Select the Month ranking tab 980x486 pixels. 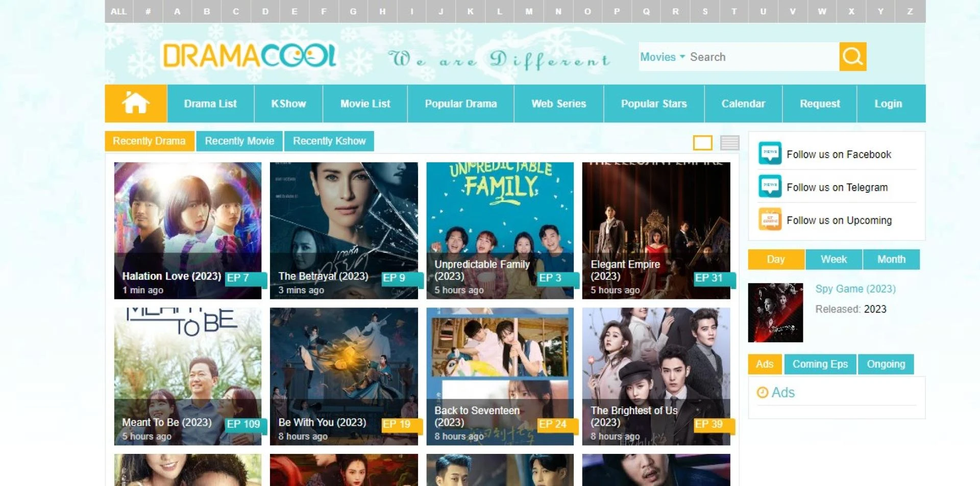891,259
